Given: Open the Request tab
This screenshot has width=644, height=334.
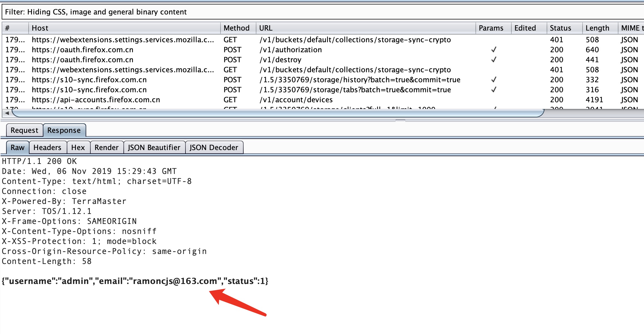Looking at the screenshot, I should point(24,130).
